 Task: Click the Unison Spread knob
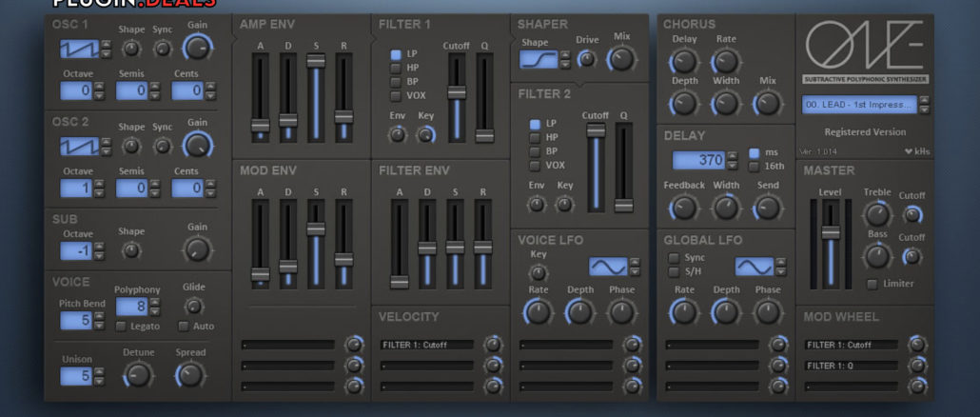click(x=190, y=374)
